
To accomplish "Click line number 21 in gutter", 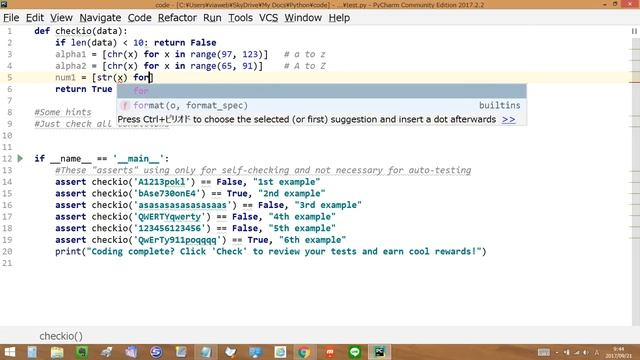I will tap(7, 263).
